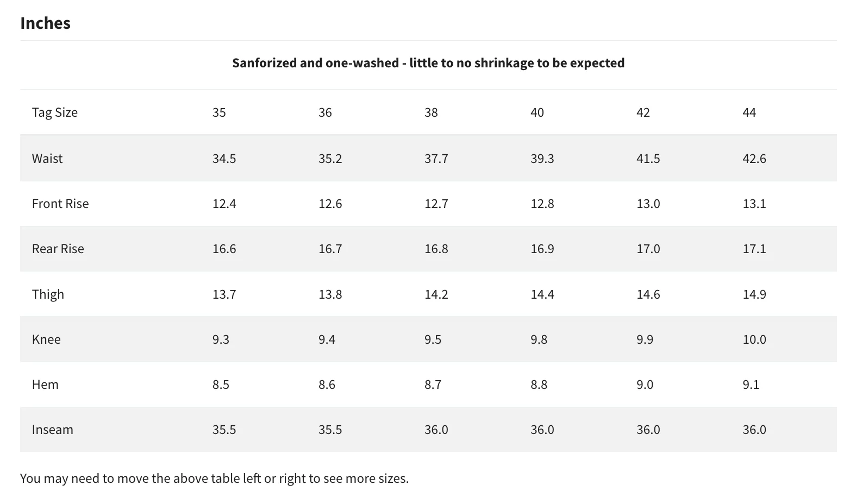
Task: Select the Inseam row label
Action: tap(52, 430)
